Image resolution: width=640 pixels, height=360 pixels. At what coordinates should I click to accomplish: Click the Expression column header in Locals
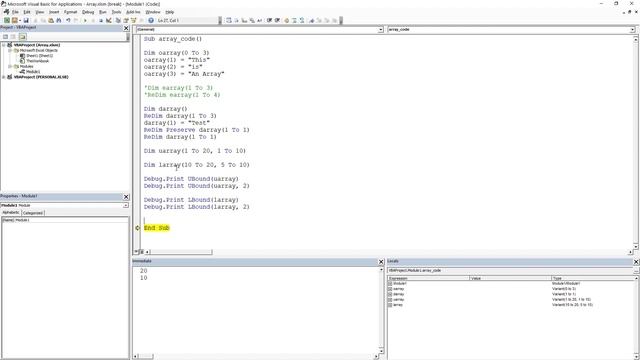[x=429, y=278]
